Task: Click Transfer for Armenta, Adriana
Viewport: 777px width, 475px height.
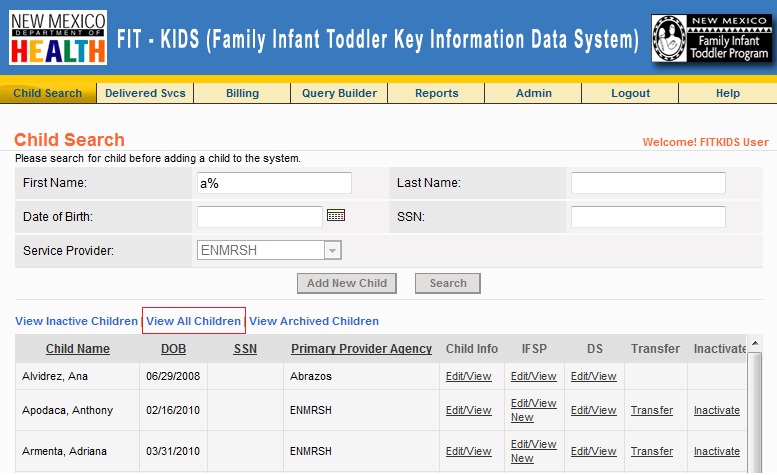Action: pos(652,452)
